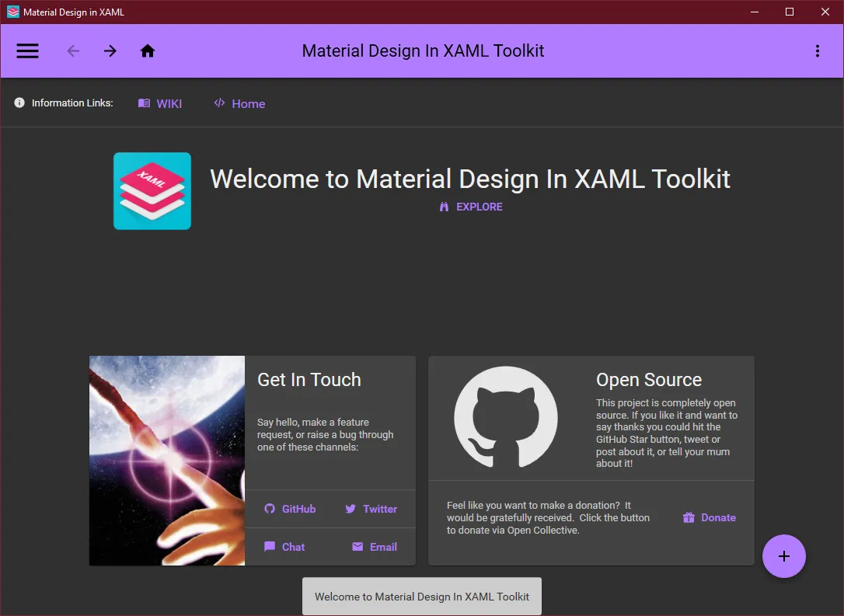This screenshot has height=616, width=844.
Task: Click the home icon in toolbar
Action: tap(148, 51)
